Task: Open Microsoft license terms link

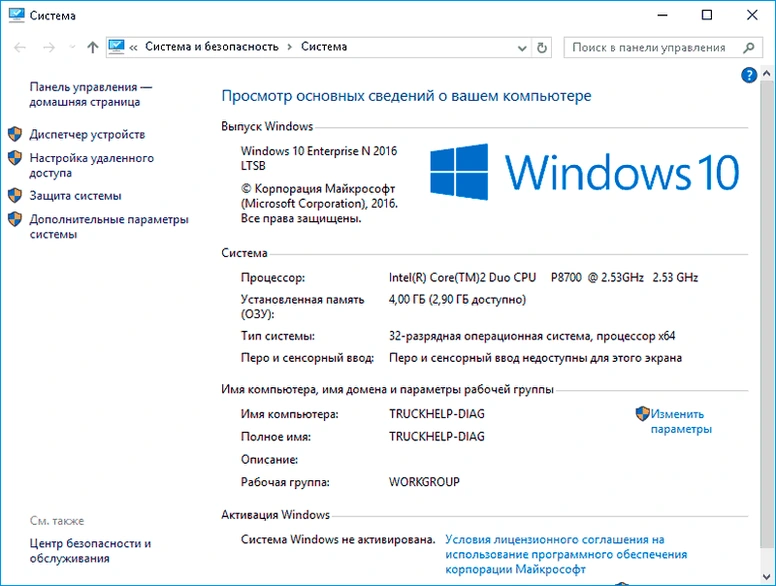Action: pyautogui.click(x=566, y=554)
